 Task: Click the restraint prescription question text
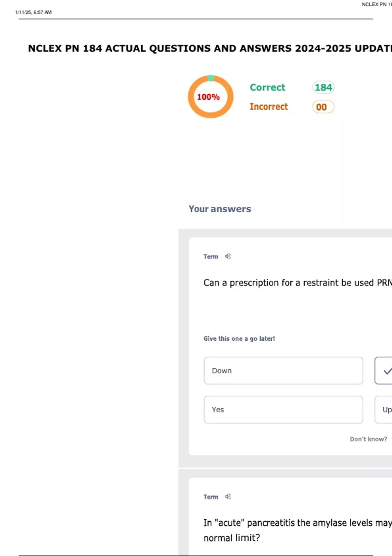[x=298, y=283]
